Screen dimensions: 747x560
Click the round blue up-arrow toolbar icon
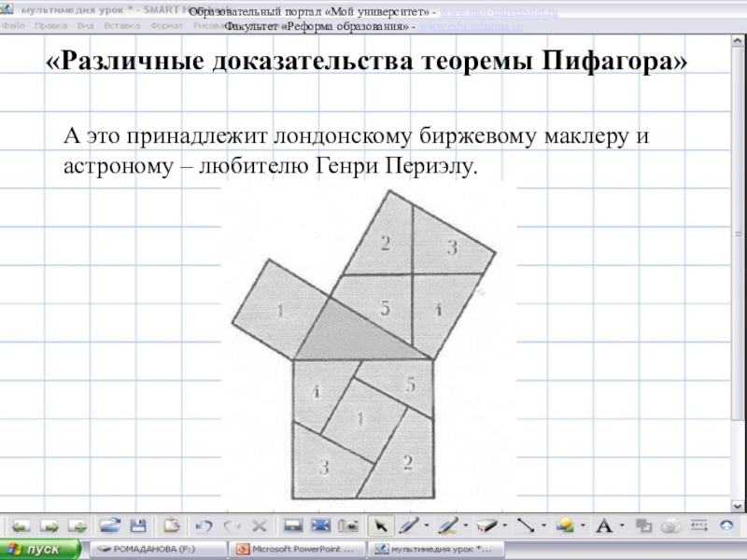click(x=726, y=525)
